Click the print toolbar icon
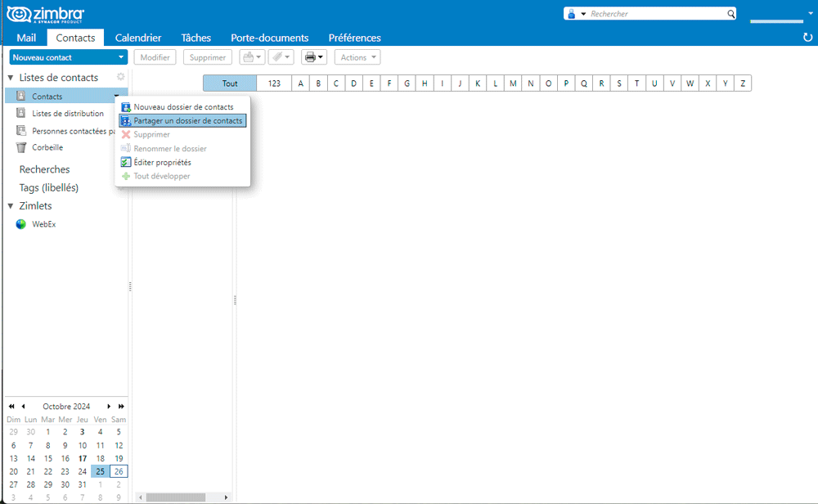Viewport: 818px width, 504px height. (310, 57)
